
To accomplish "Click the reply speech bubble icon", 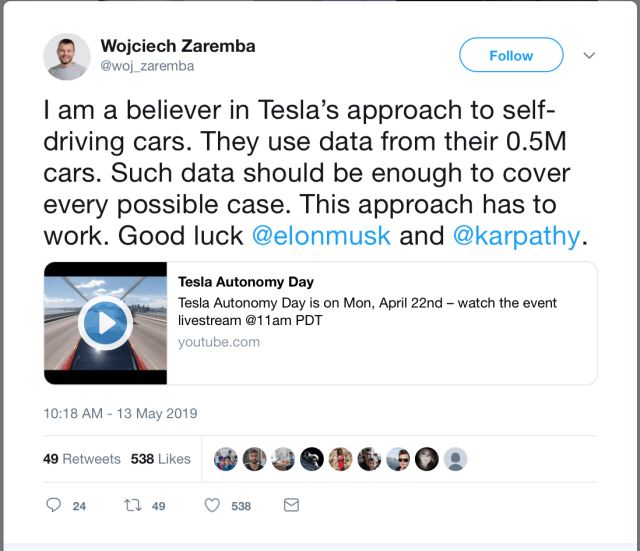I will [54, 506].
